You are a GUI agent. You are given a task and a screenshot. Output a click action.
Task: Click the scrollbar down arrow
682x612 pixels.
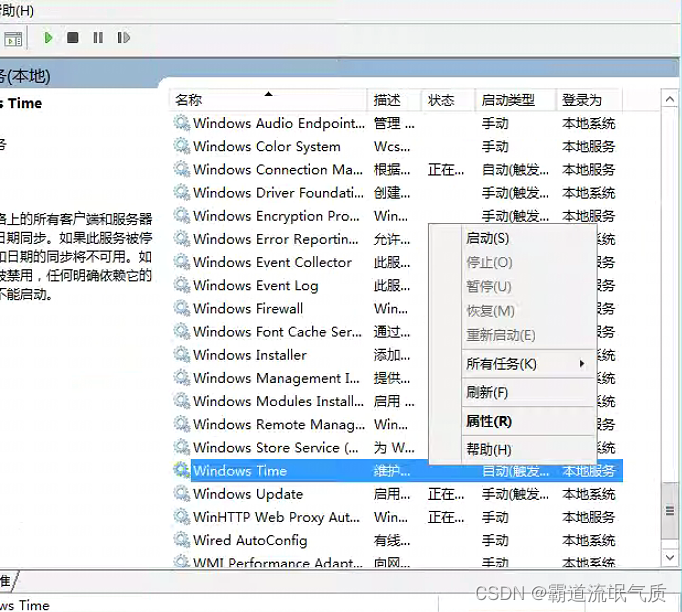pyautogui.click(x=670, y=557)
